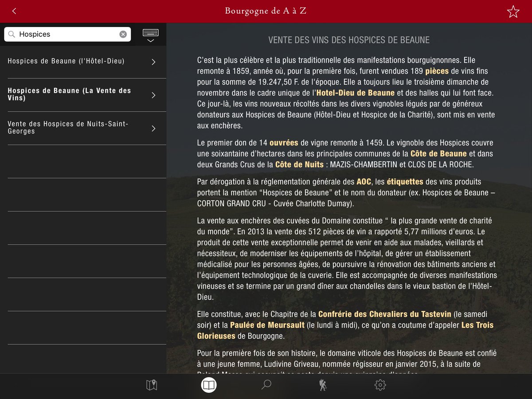Tap the back chevron in the header
The width and height of the screenshot is (532, 399).
tap(14, 11)
